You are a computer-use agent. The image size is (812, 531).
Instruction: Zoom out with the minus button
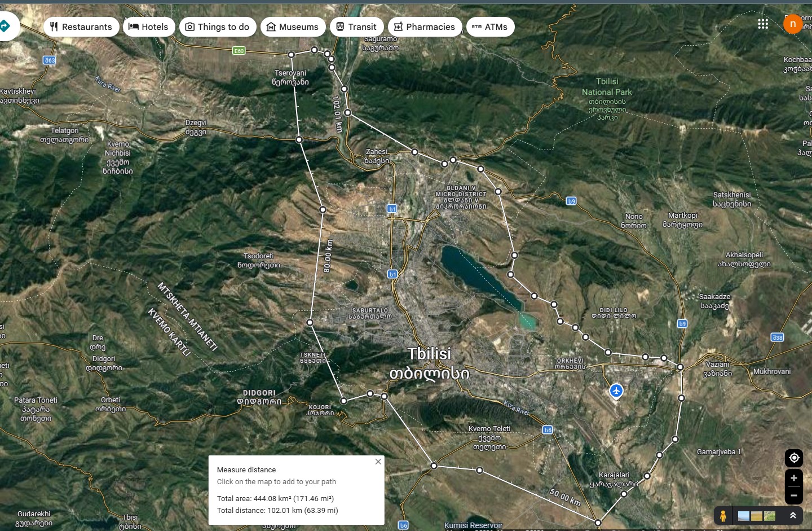click(794, 495)
